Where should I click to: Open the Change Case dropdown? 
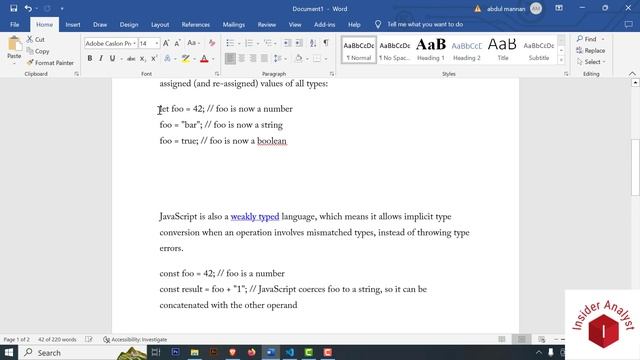(193, 43)
